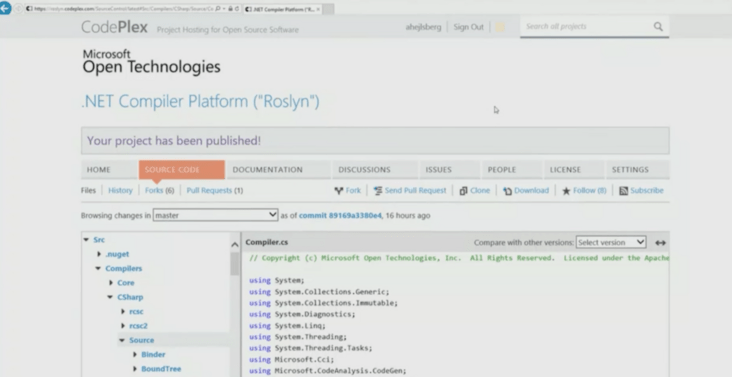Open the yellow mail icon by Sign Out

[x=500, y=27]
